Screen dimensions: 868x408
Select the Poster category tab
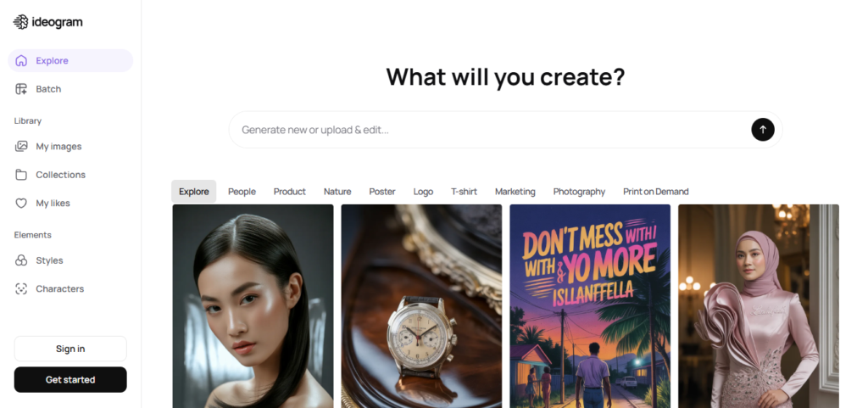click(382, 192)
